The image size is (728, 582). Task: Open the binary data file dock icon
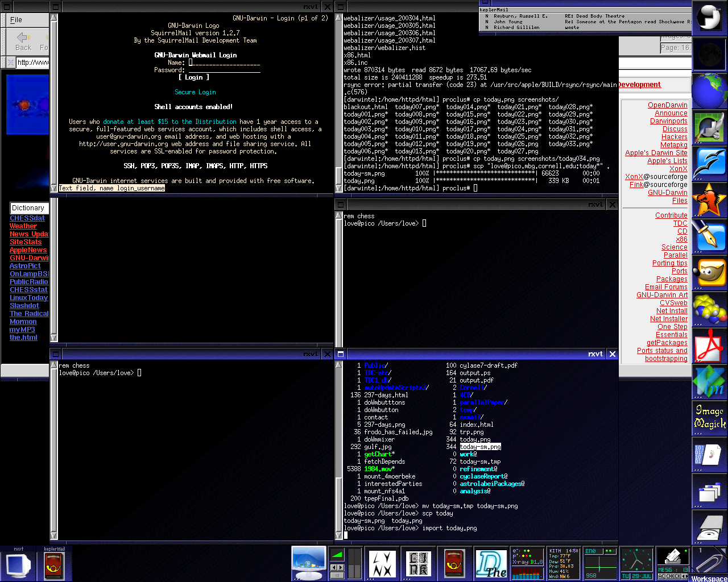point(709,455)
